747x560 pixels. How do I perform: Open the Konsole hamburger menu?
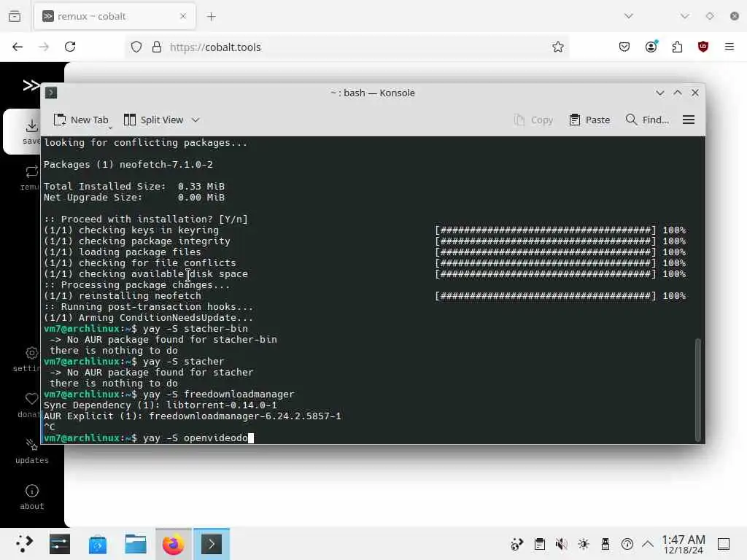(x=689, y=120)
